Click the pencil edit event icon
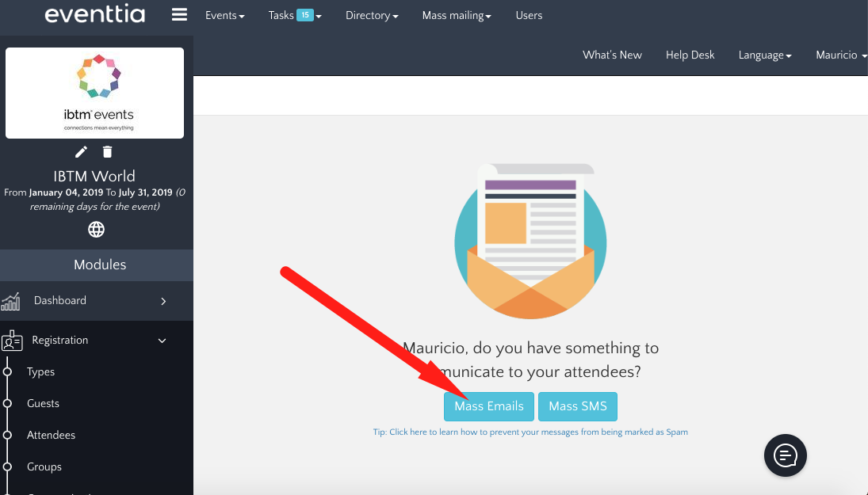 (x=81, y=151)
